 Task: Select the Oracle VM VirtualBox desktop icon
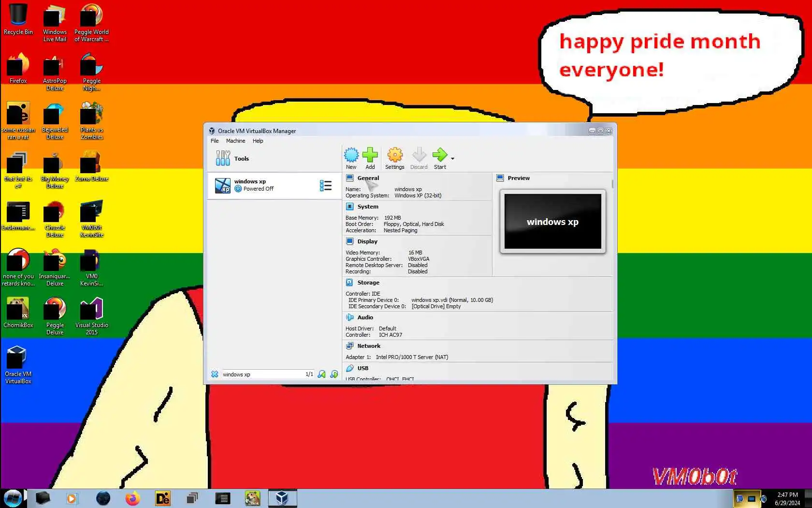click(x=18, y=365)
